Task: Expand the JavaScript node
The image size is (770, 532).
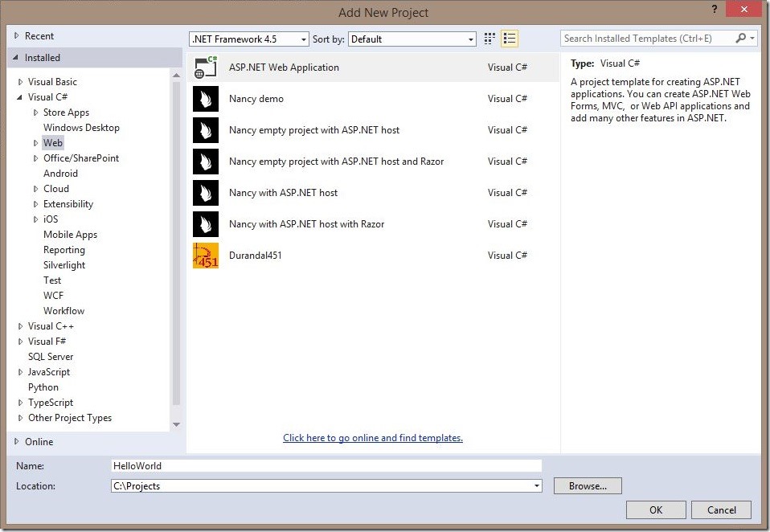Action: pos(20,372)
